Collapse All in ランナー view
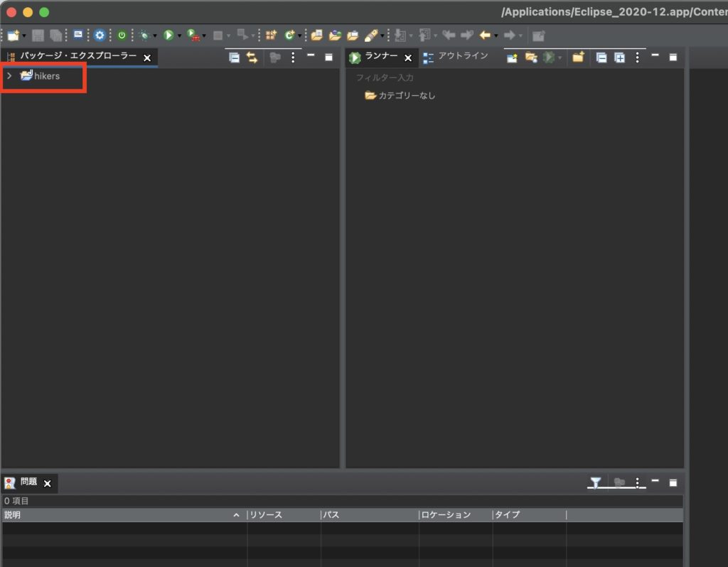Image resolution: width=728 pixels, height=567 pixels. coord(601,58)
